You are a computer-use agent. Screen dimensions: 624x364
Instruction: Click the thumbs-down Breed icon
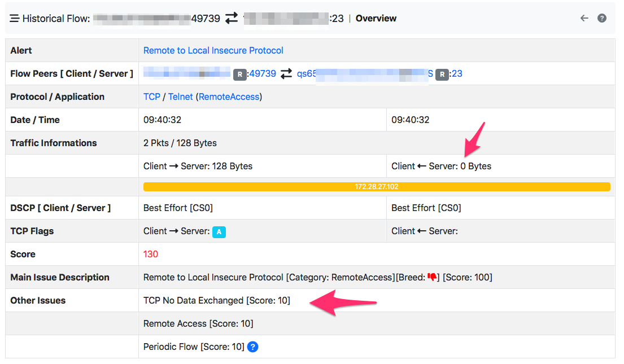(x=432, y=277)
